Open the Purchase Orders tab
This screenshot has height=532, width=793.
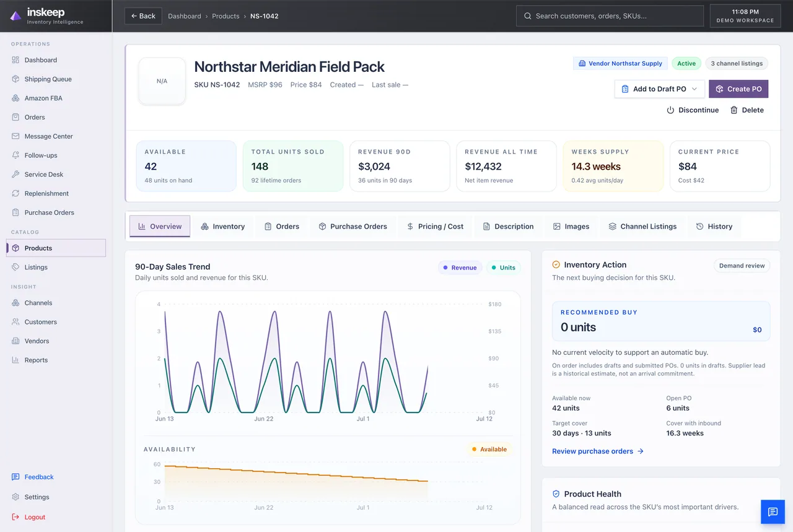[353, 227]
